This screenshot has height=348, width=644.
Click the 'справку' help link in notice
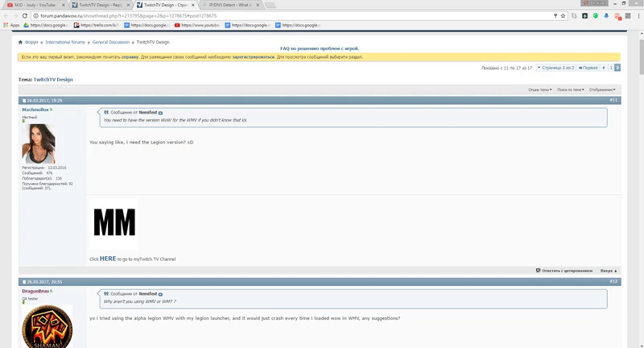click(x=130, y=57)
